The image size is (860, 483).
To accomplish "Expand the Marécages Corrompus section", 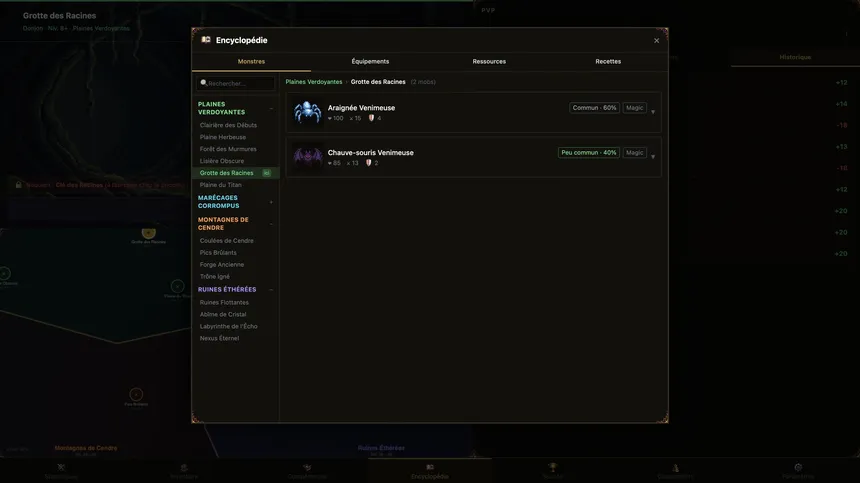I will (271, 202).
